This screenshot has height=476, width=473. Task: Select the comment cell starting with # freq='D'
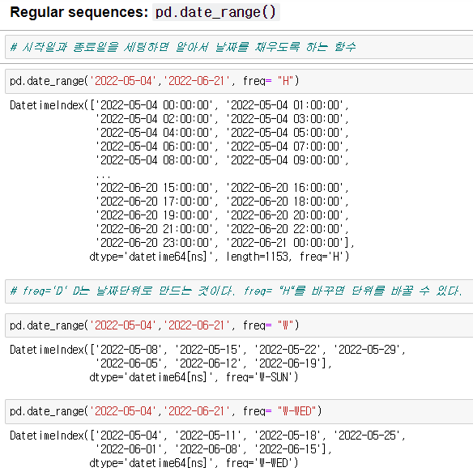pos(239,291)
